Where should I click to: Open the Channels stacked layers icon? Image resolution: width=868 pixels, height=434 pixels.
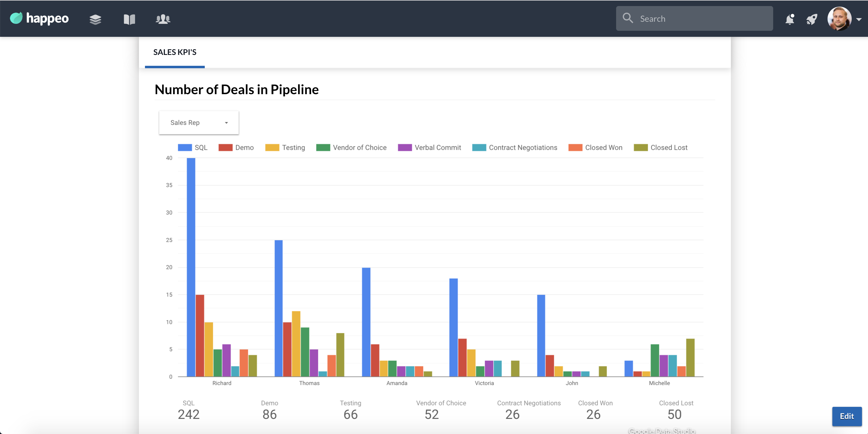click(95, 19)
